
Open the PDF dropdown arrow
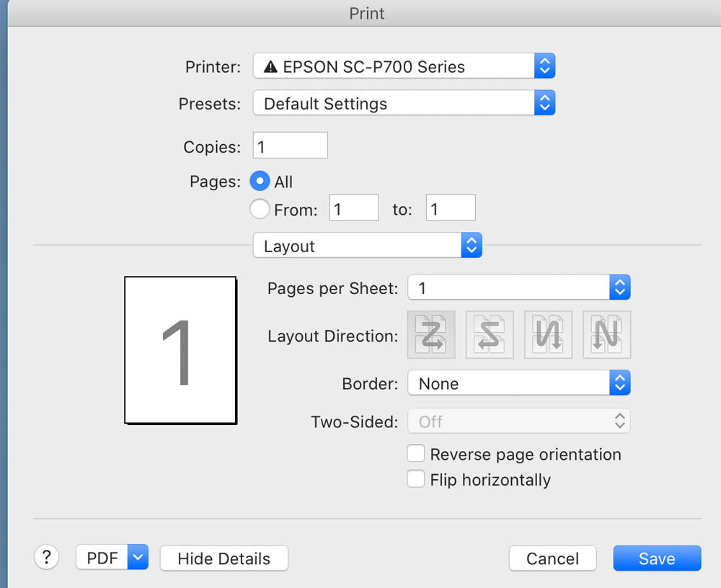[x=138, y=558]
